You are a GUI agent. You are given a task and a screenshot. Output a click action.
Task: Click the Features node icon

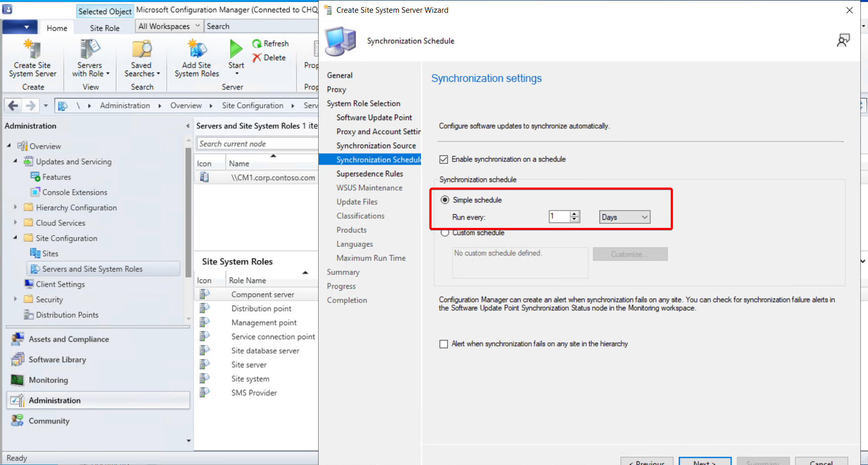[35, 177]
